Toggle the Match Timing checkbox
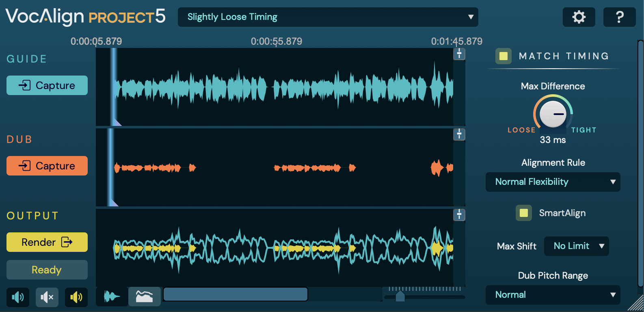644x312 pixels. click(x=504, y=56)
